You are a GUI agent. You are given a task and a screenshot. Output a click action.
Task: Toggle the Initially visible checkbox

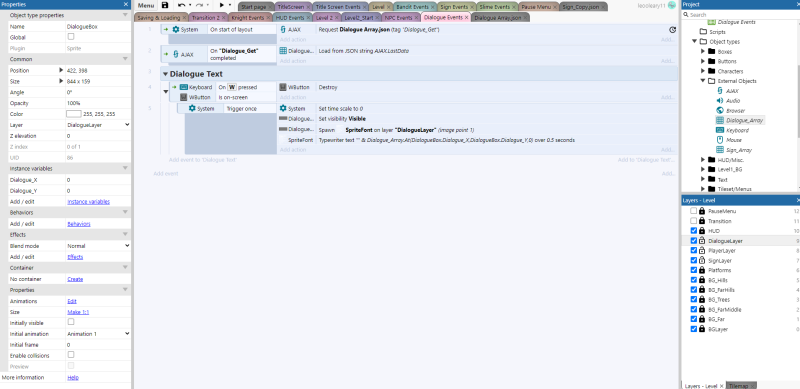tap(71, 322)
